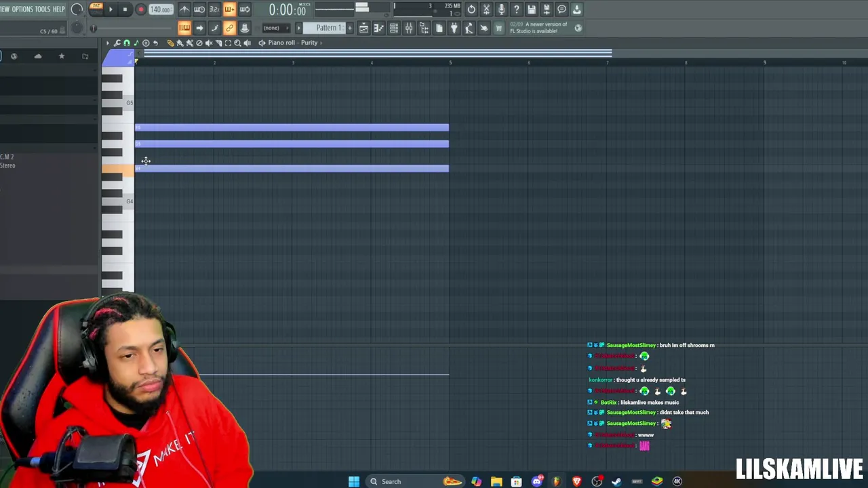Open the OPTIONS menu
The height and width of the screenshot is (488, 868).
22,9
